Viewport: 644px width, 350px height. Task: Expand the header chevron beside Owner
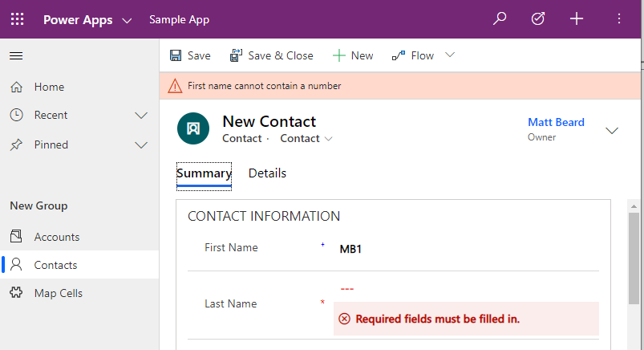coord(612,131)
